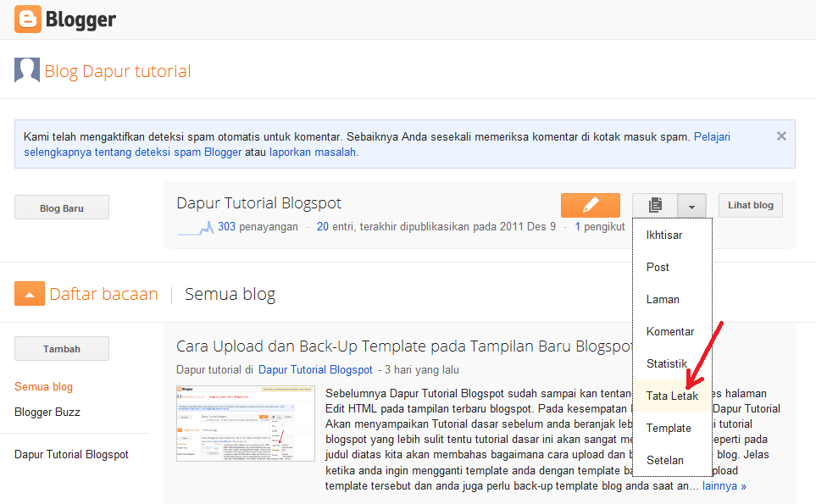Viewport: 816px width, 504px height.
Task: Open the Cara Upload dan Back-Up Template post
Action: pyautogui.click(x=404, y=346)
